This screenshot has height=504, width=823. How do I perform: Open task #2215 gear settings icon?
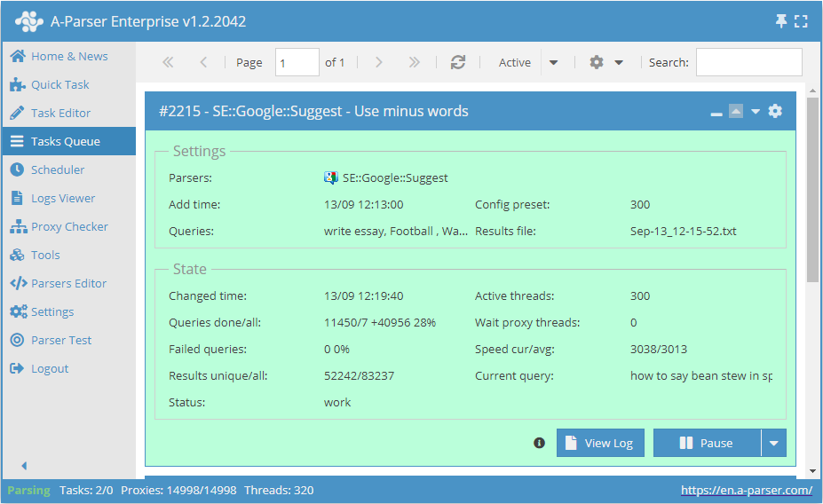point(775,111)
